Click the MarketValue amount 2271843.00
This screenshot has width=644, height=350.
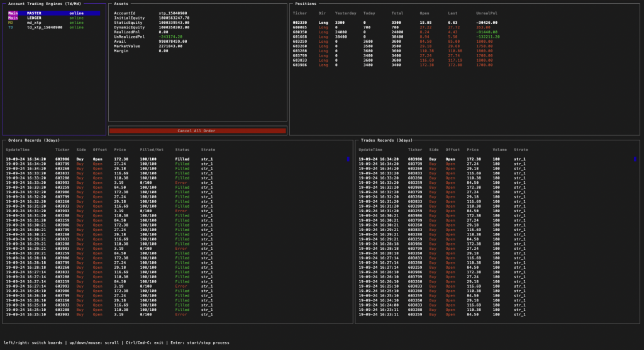click(x=170, y=46)
